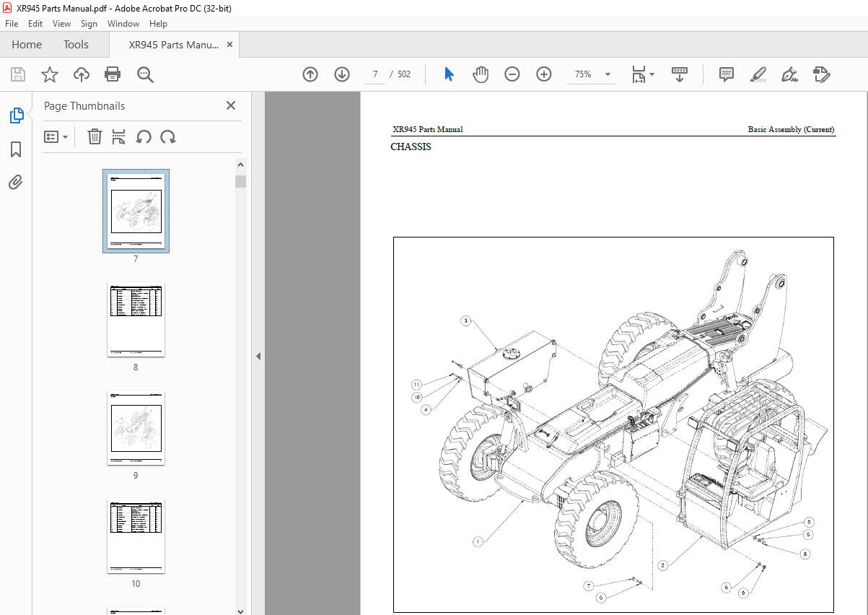Click the stamp and edit tool icon

pos(821,74)
